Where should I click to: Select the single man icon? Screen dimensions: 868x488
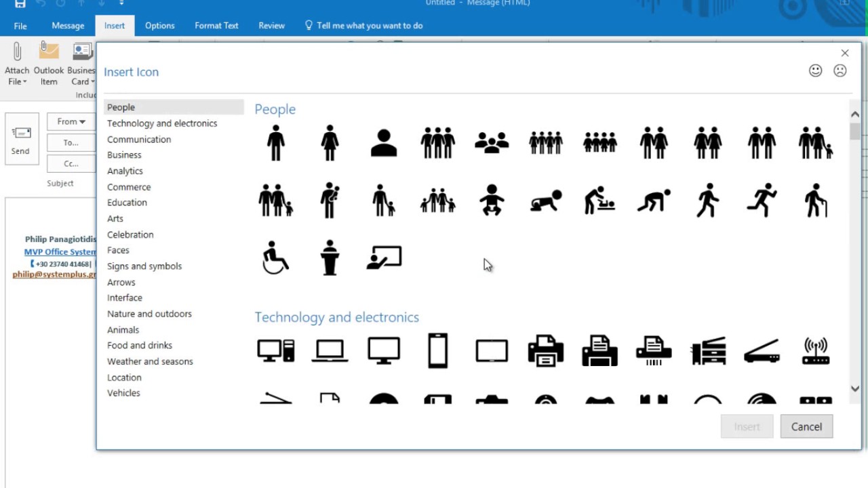[275, 142]
